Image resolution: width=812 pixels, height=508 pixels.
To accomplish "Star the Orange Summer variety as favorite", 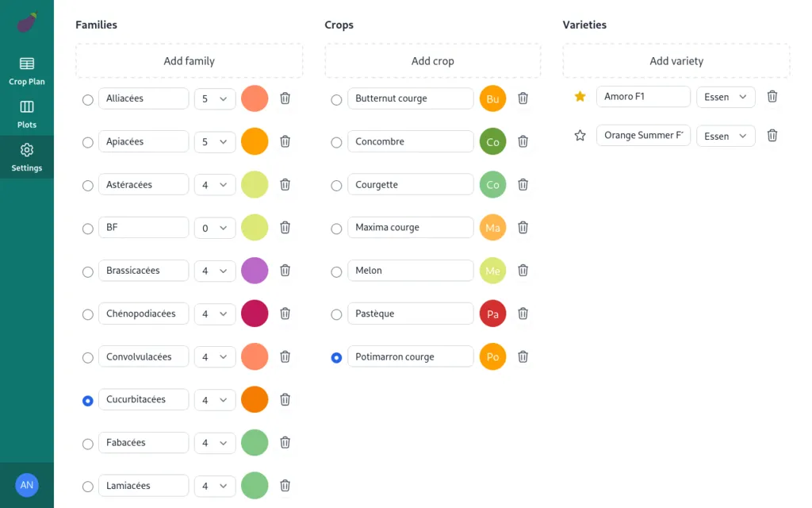I will [580, 136].
